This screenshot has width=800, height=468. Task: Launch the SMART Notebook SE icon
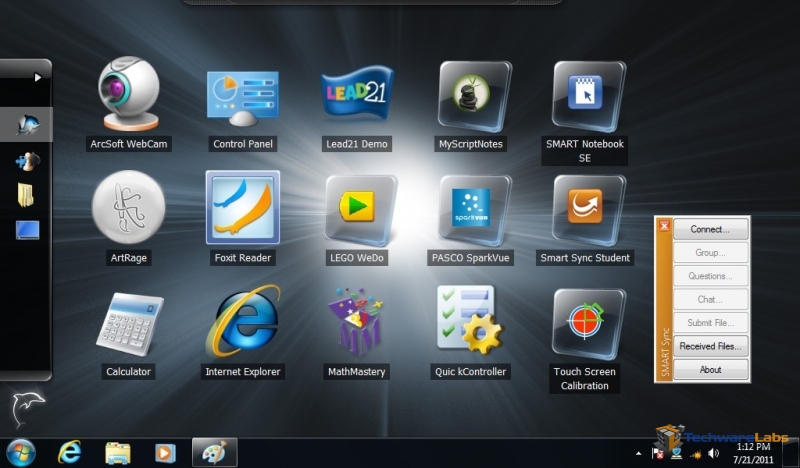coord(588,96)
